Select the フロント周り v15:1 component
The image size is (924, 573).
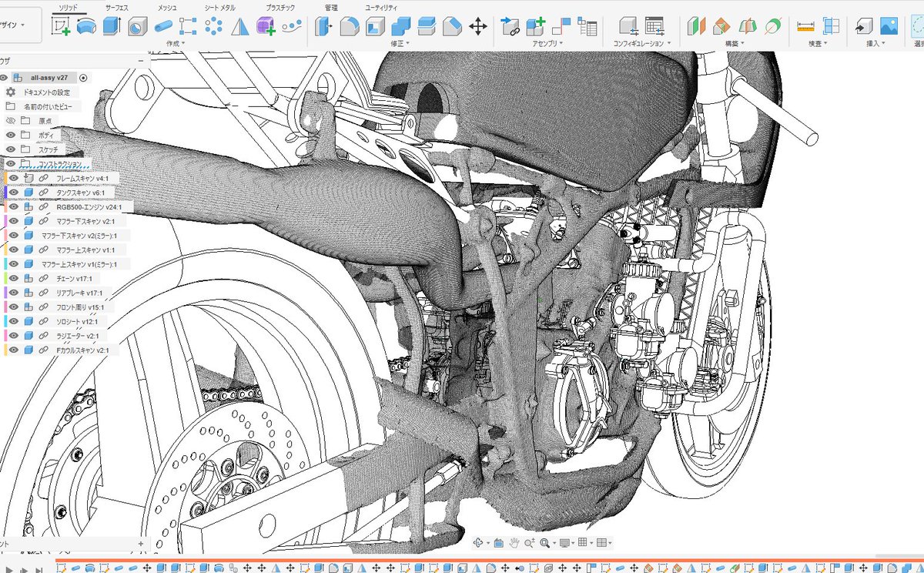tap(81, 307)
